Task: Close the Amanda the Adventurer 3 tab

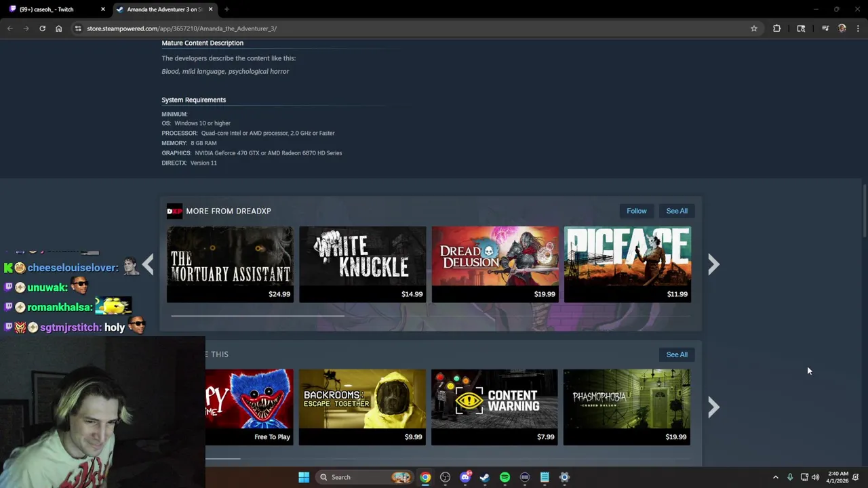Action: pyautogui.click(x=210, y=9)
